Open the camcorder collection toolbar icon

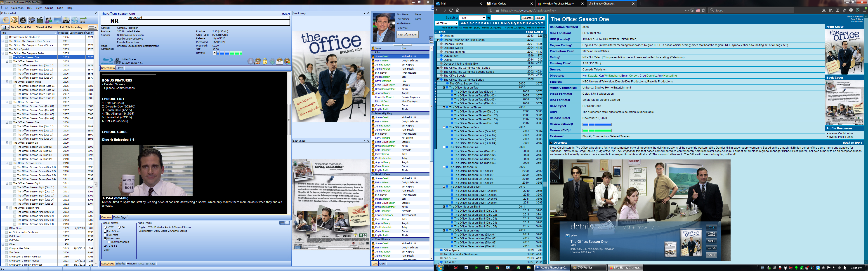click(x=32, y=20)
